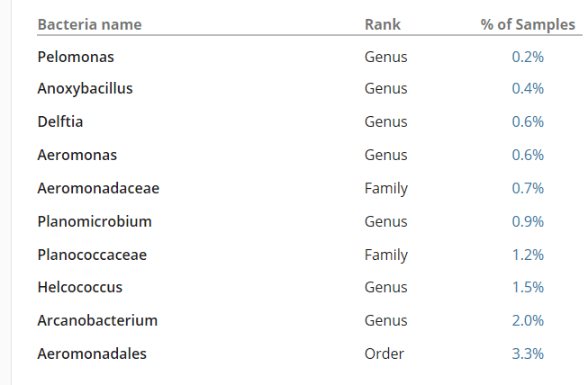Open the Aeromonadaceae family entry
Screen dimensions: 588x385
98,188
